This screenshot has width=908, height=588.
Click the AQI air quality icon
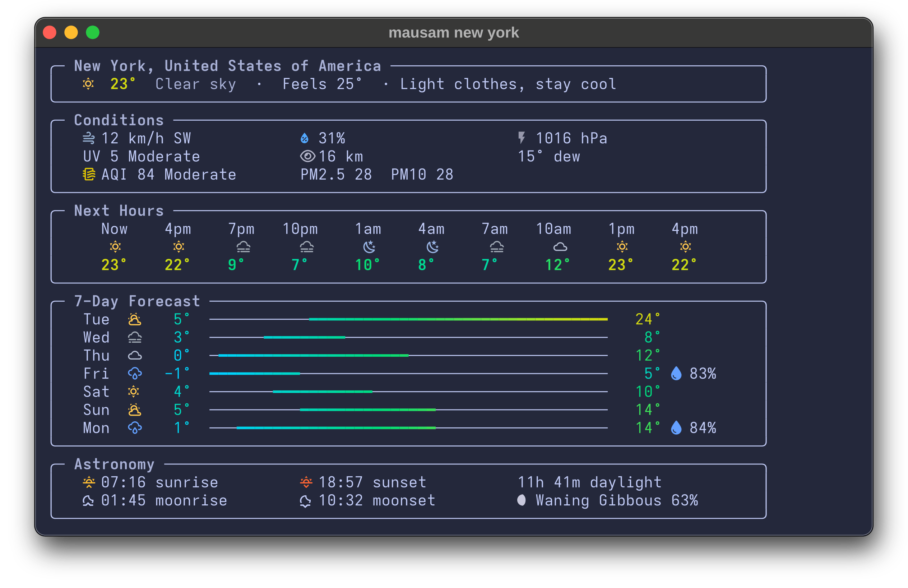(89, 174)
